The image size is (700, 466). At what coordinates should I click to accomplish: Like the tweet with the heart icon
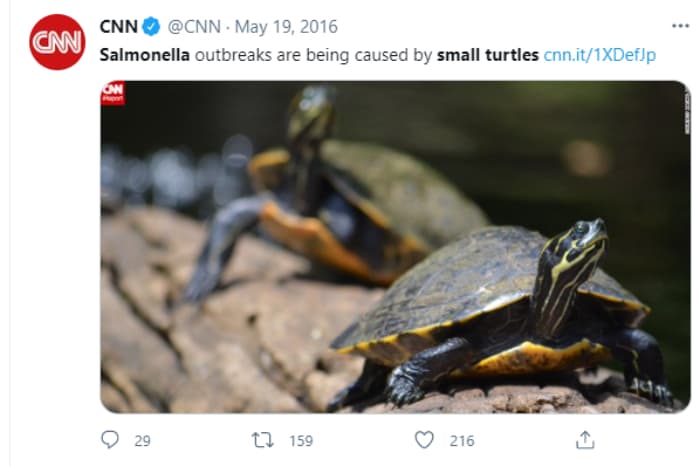[x=425, y=439]
